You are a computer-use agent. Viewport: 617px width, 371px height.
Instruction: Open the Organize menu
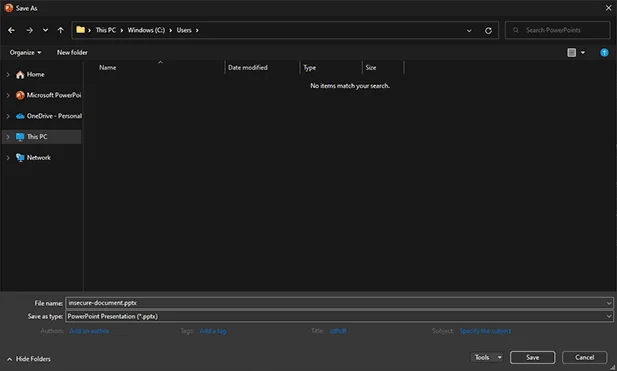click(x=25, y=52)
